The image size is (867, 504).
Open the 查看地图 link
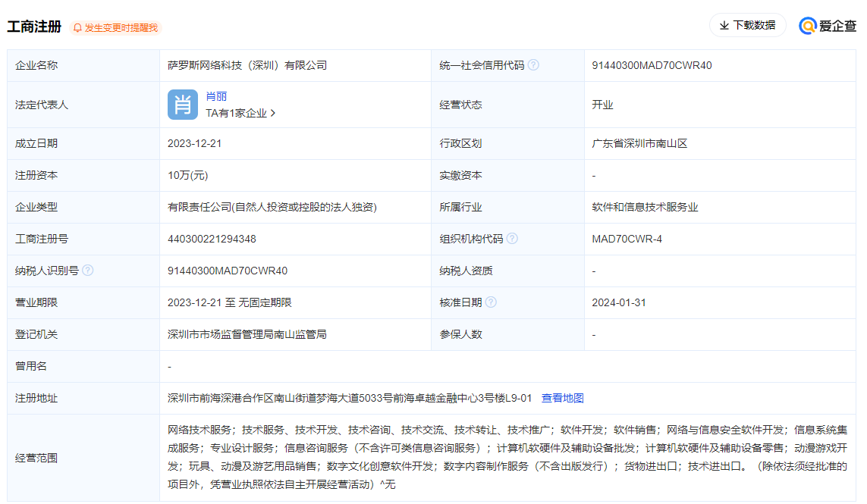coord(562,398)
